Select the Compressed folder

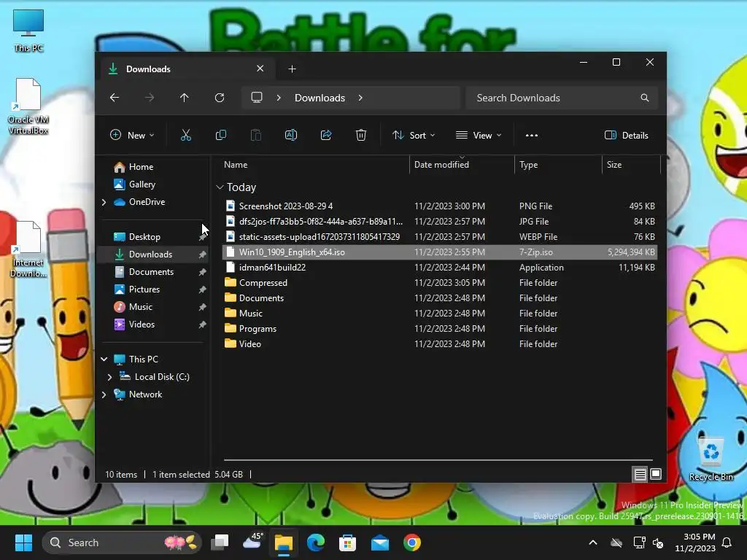[x=440, y=282]
